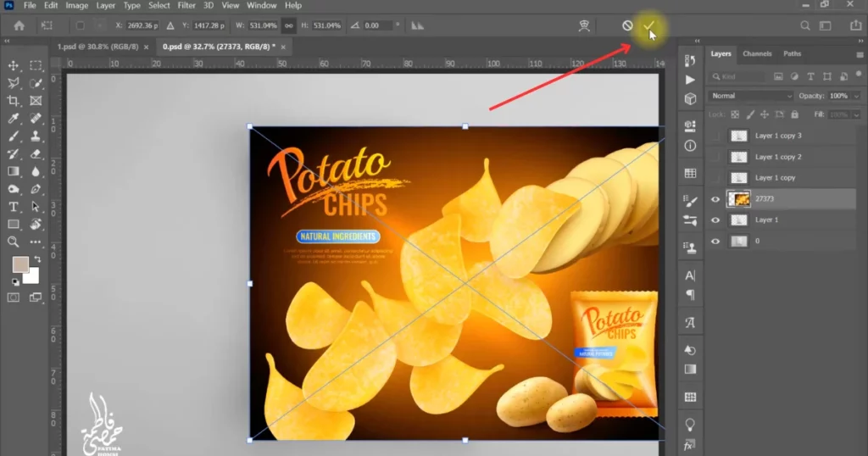Hide layer 27373 with its eye icon
Image resolution: width=868 pixels, height=456 pixels.
pyautogui.click(x=715, y=199)
